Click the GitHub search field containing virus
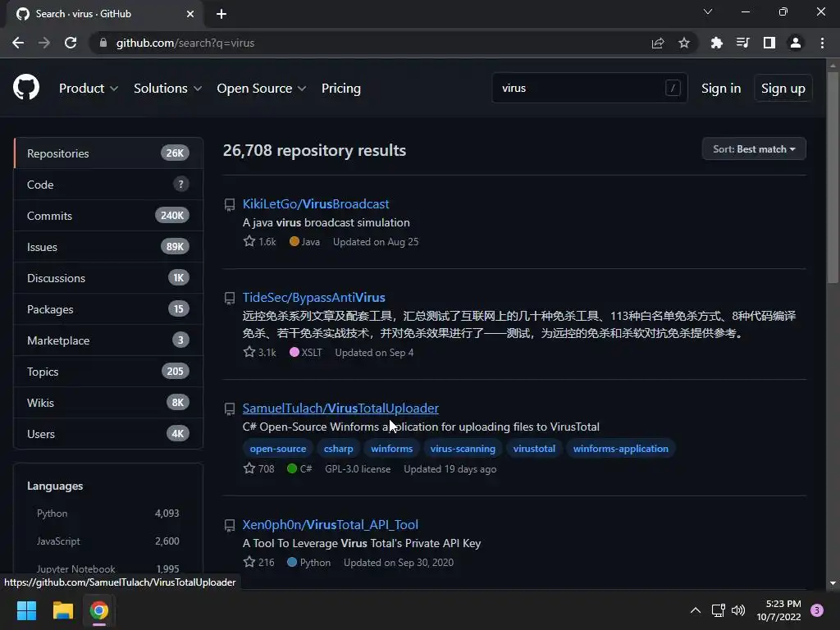Viewport: 840px width, 630px height. click(x=589, y=88)
